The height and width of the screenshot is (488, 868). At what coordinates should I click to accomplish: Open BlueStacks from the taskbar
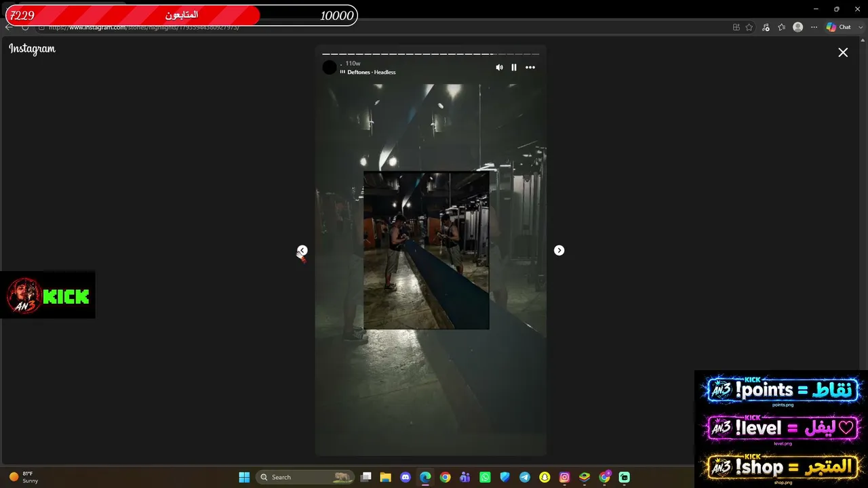tap(585, 477)
